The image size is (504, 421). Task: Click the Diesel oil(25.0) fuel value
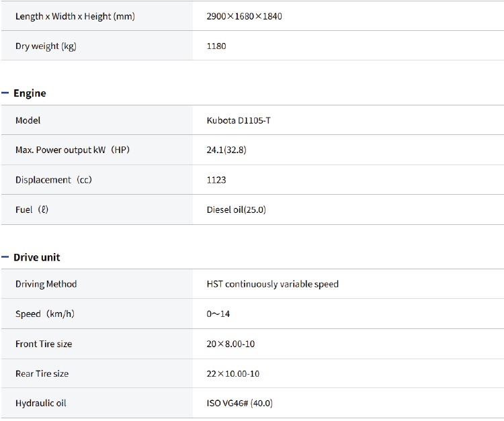(237, 209)
